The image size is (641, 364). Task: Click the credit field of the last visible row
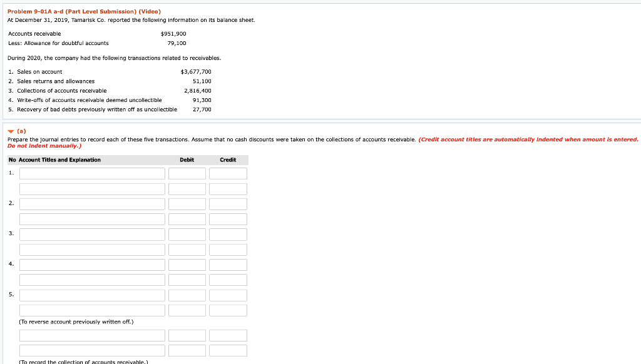pyautogui.click(x=228, y=350)
